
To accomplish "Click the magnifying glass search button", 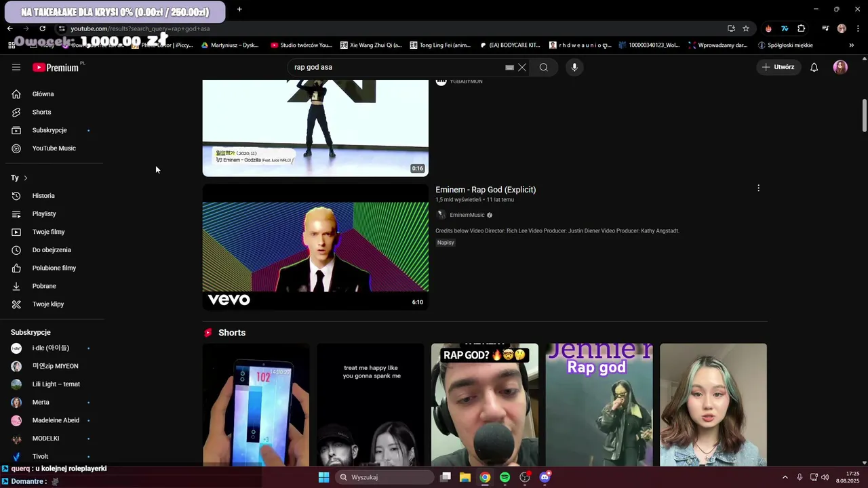I will coord(544,67).
